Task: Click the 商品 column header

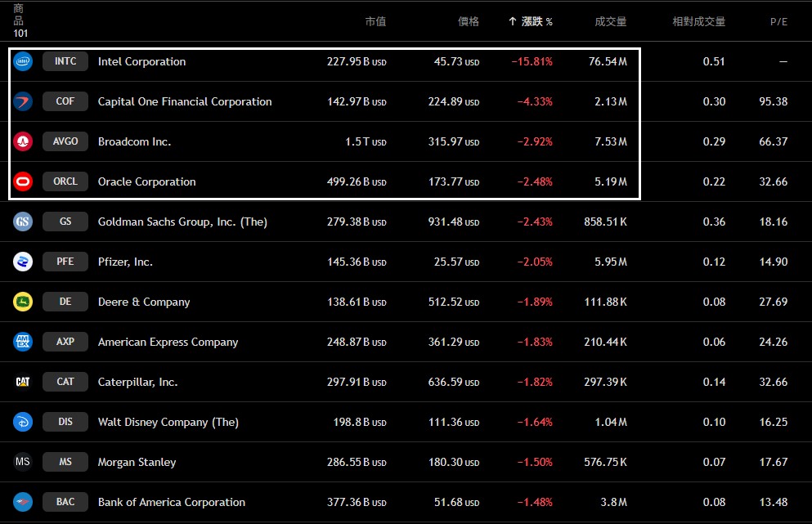Action: 19,15
